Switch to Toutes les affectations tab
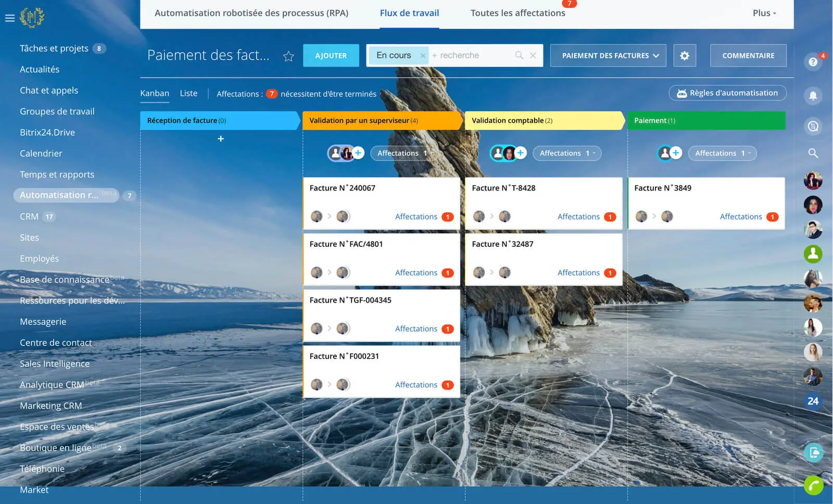This screenshot has height=504, width=833. pos(518,14)
